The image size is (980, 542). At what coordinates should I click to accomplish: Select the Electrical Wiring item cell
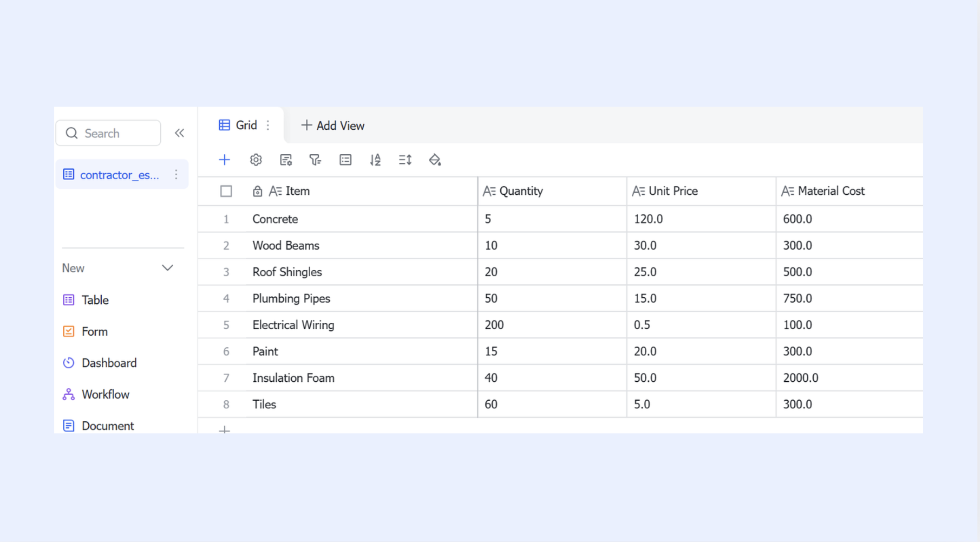362,325
